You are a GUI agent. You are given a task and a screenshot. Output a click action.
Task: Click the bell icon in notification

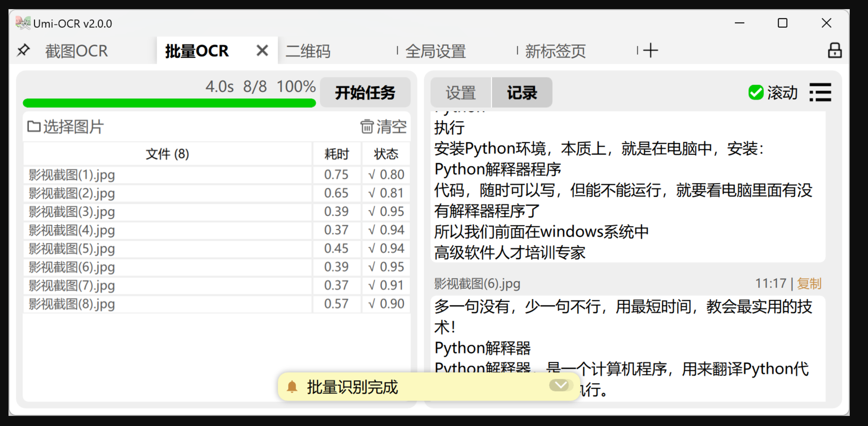click(292, 387)
